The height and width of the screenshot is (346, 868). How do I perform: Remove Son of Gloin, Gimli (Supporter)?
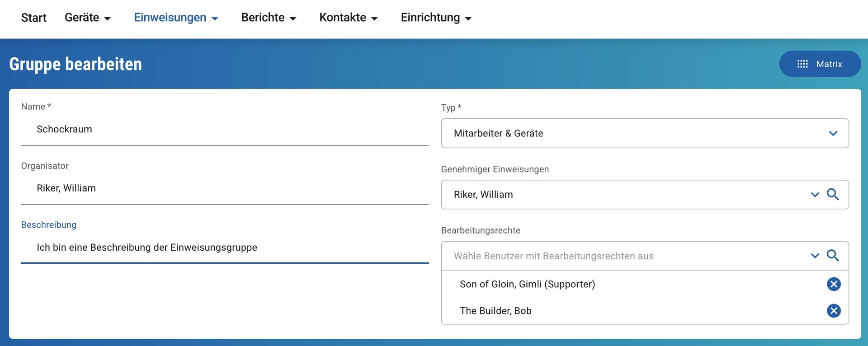834,284
